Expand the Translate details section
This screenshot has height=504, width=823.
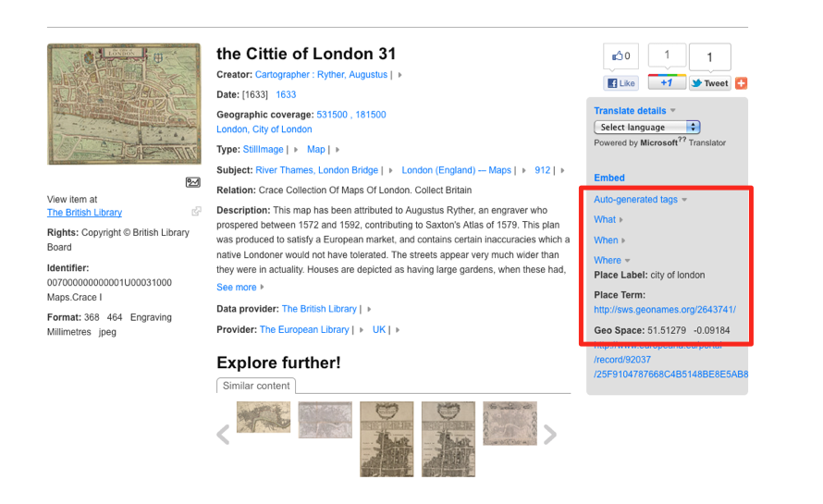pyautogui.click(x=633, y=111)
